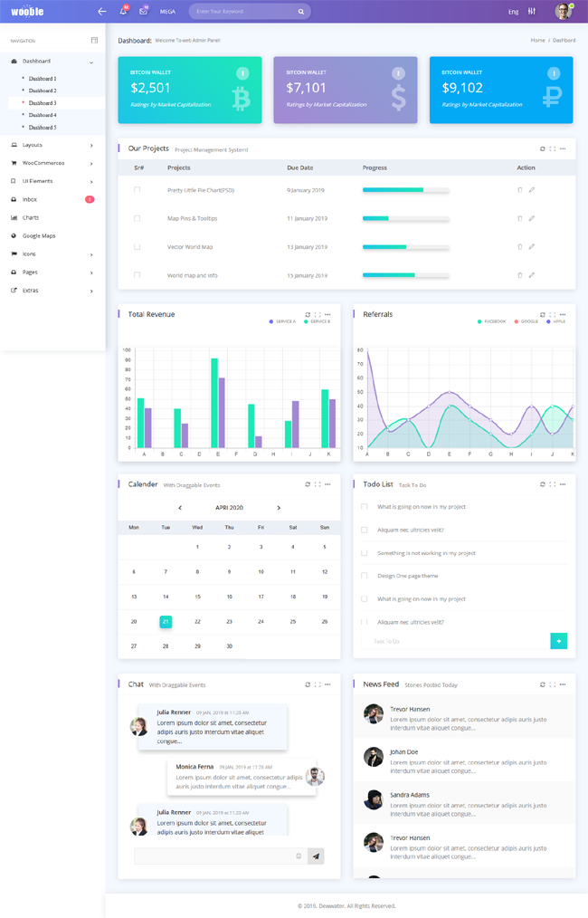Click the notification bell icon in header
Image resolution: width=588 pixels, height=918 pixels.
[x=123, y=11]
